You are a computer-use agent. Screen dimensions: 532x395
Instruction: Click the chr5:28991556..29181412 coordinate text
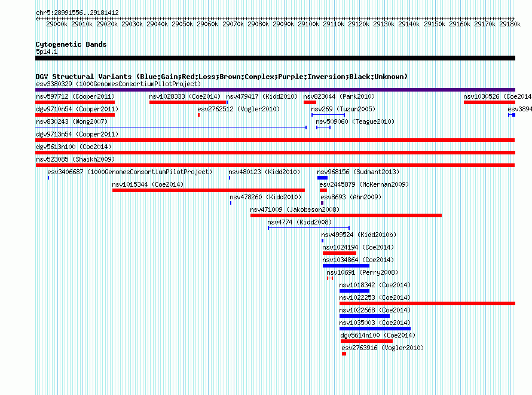pos(77,13)
